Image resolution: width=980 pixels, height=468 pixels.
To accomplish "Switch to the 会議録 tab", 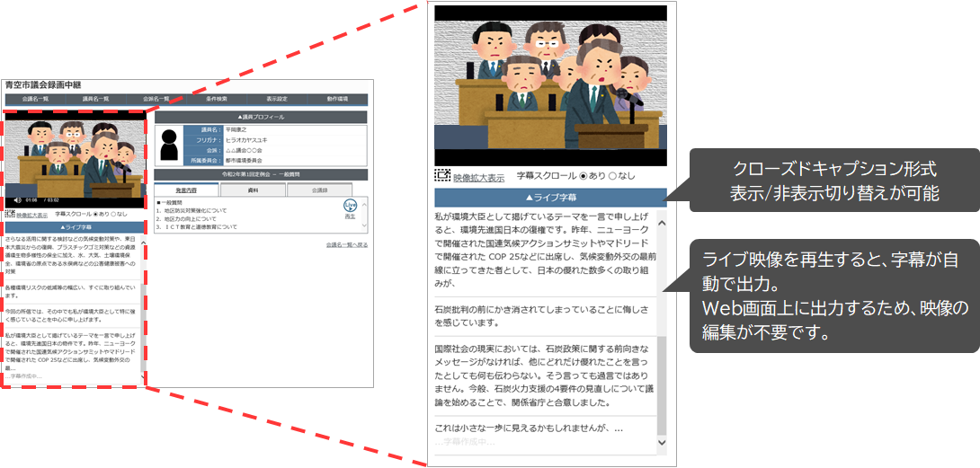I will pyautogui.click(x=319, y=190).
